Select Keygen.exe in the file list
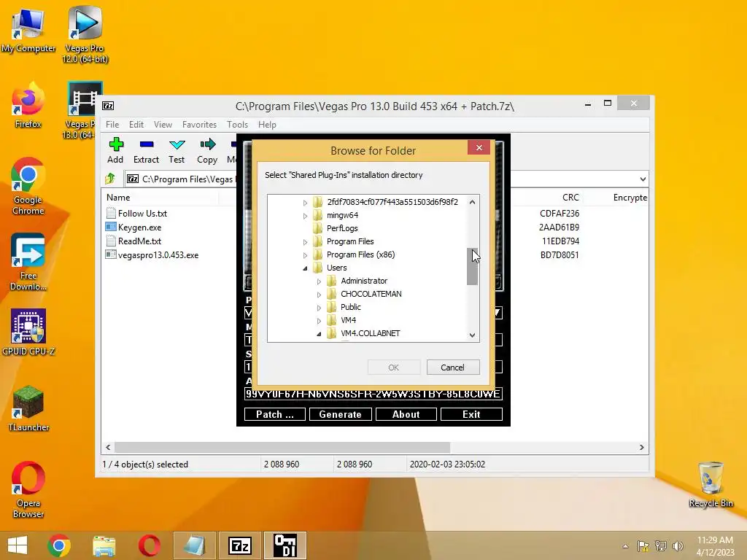 click(x=139, y=227)
